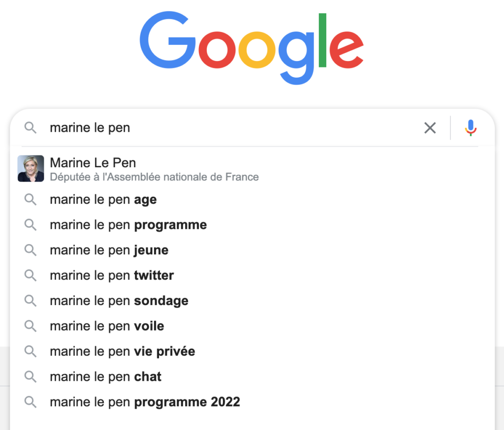This screenshot has height=430, width=504.
Task: Pick the 'marine le pen programme 2022' suggestion
Action: tap(252, 402)
